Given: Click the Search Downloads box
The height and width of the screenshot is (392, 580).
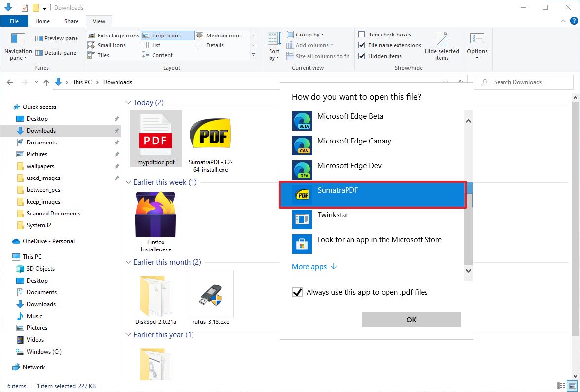Looking at the screenshot, I should point(523,82).
